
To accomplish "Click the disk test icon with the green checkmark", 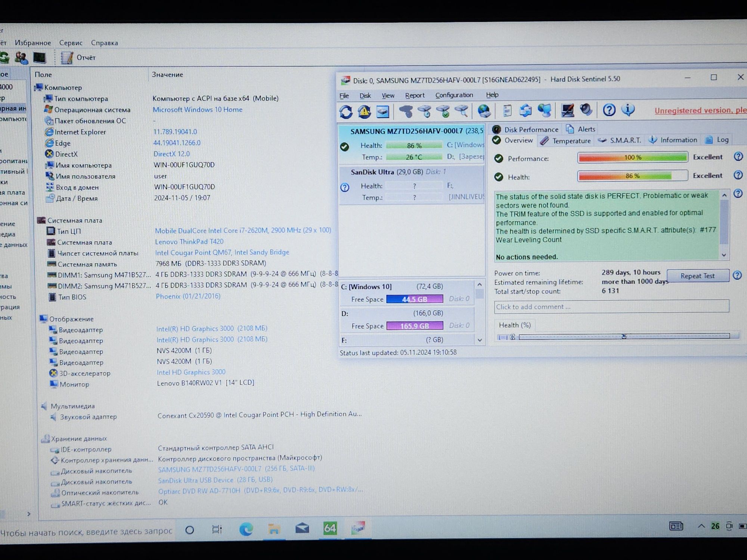I will tap(443, 111).
